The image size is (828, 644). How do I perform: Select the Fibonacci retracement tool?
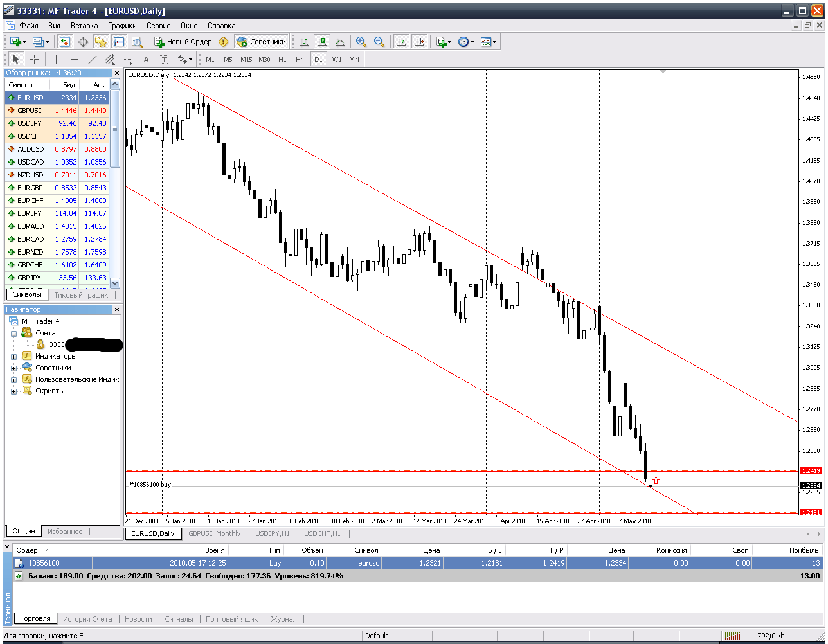click(x=129, y=59)
